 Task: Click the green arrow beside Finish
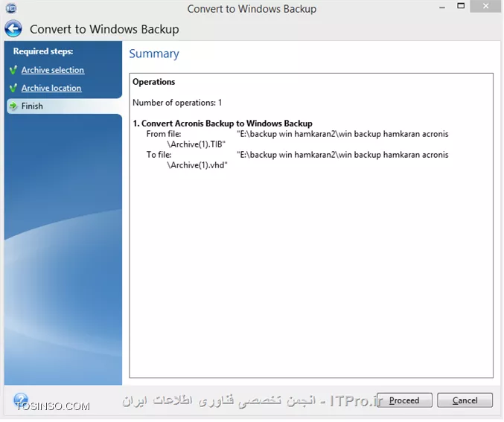pyautogui.click(x=13, y=106)
